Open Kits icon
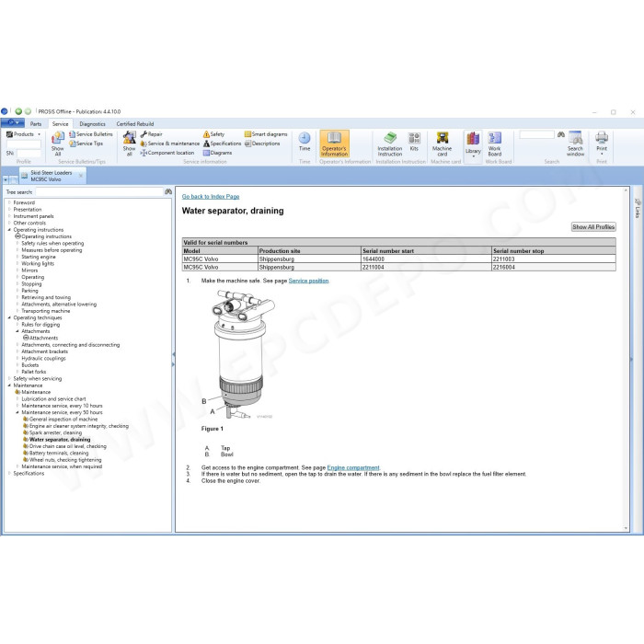The width and height of the screenshot is (644, 644). point(414,142)
